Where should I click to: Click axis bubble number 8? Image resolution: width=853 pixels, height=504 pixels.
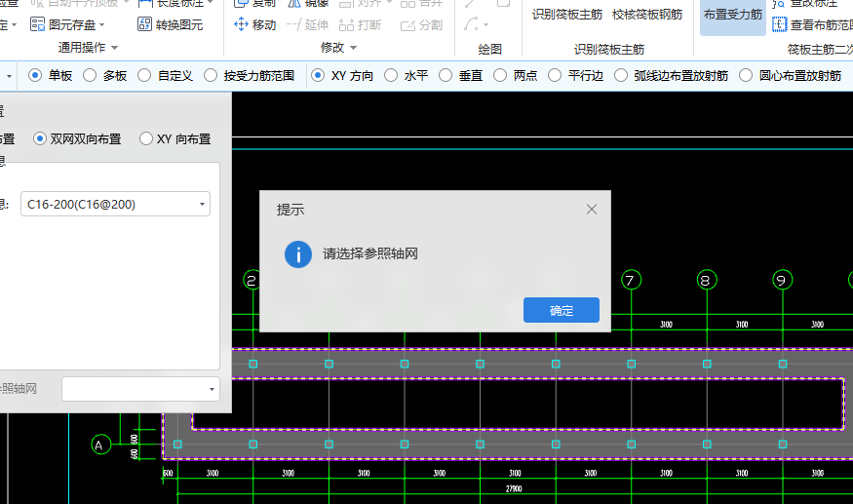(707, 281)
